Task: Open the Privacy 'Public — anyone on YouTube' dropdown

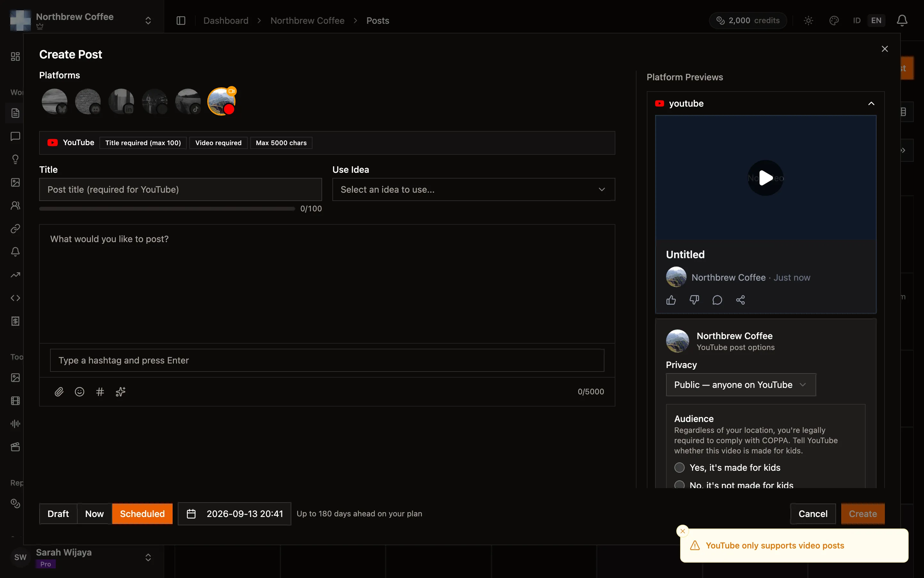Action: tap(741, 385)
